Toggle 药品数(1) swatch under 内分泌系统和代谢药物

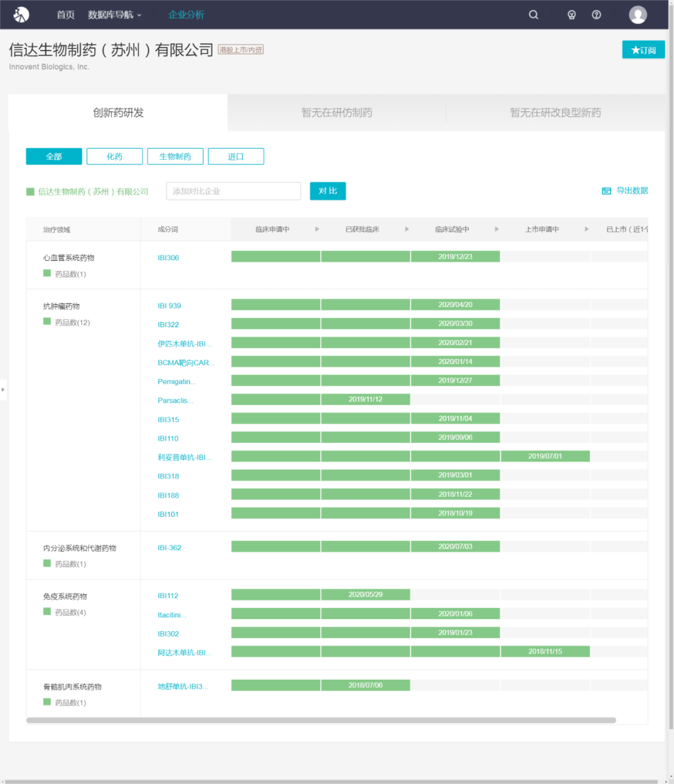click(x=47, y=563)
